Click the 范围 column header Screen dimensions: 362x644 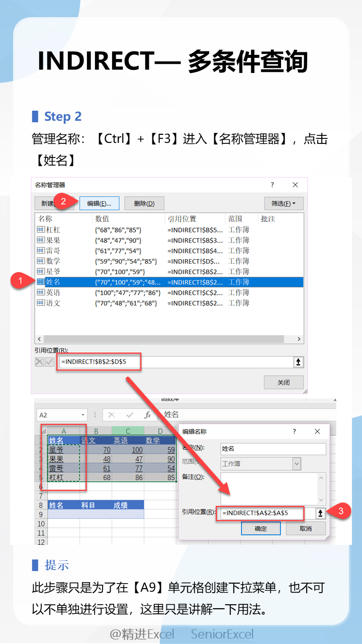(x=241, y=219)
